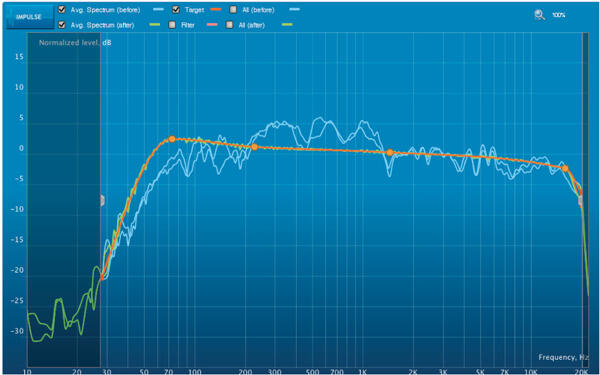
Task: Disable the Target curve checkbox
Action: (176, 10)
